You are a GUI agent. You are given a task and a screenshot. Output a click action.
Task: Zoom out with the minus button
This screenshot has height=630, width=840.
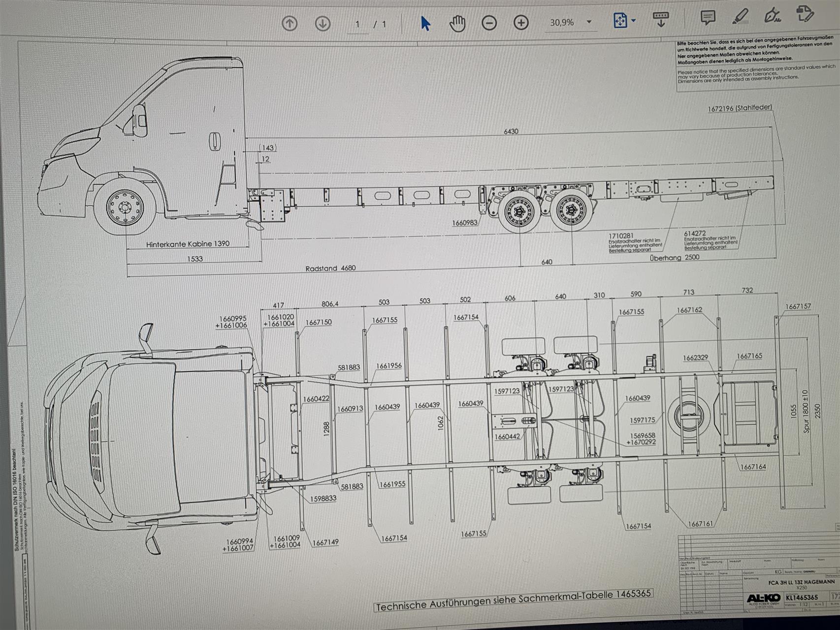point(489,23)
